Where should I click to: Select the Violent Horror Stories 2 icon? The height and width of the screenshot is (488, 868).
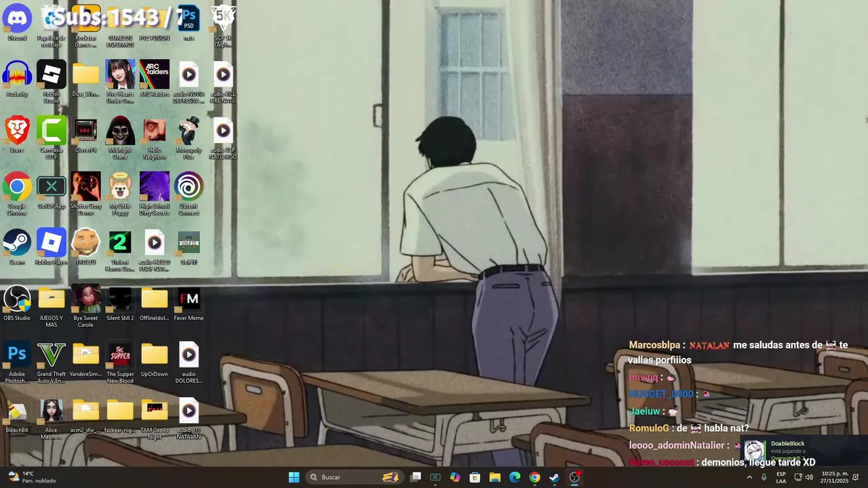click(120, 250)
